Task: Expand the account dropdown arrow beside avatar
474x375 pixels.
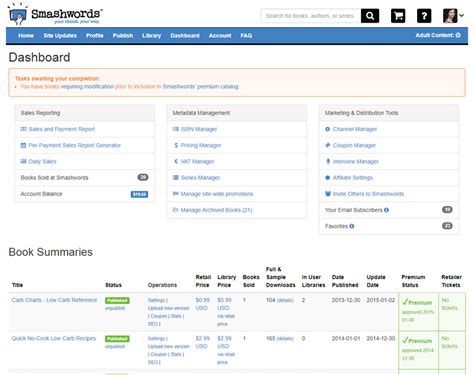Action: (462, 15)
